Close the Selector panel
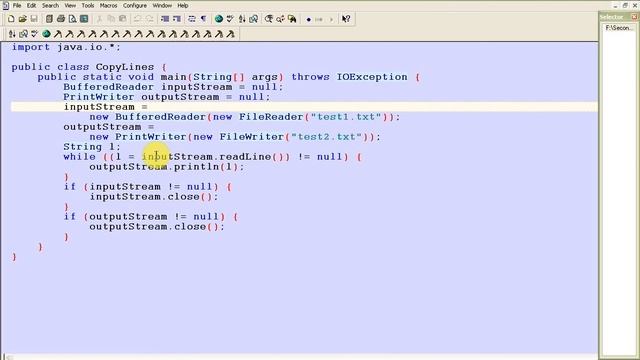640x360 pixels. coord(634,17)
